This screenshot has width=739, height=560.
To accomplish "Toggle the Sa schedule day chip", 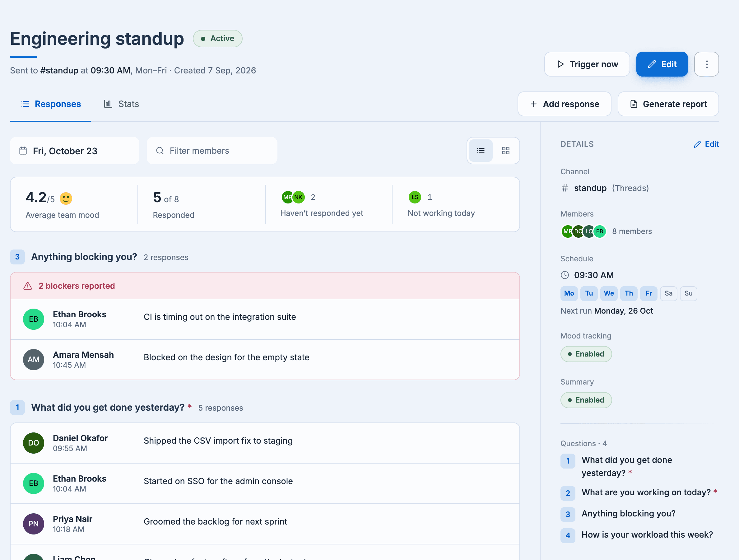I will pyautogui.click(x=668, y=293).
